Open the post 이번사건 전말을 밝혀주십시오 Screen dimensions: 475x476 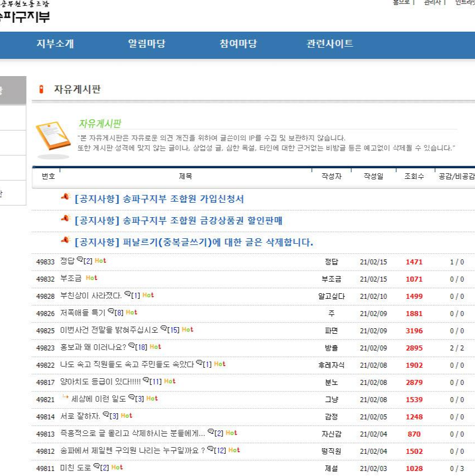coord(109,330)
